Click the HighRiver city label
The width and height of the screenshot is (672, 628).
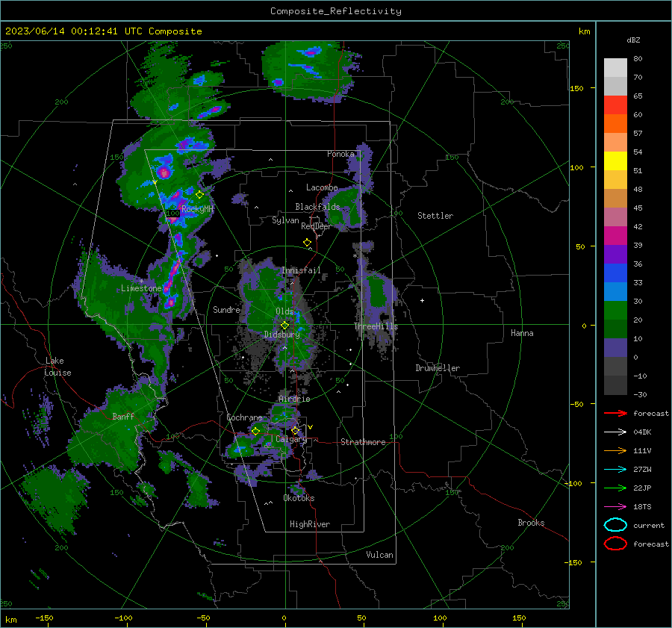[310, 524]
